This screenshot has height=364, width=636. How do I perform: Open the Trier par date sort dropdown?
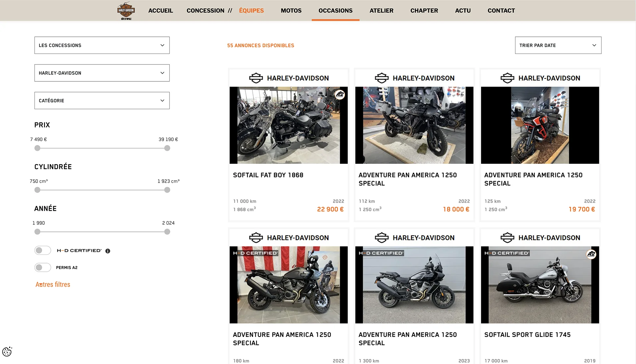558,45
